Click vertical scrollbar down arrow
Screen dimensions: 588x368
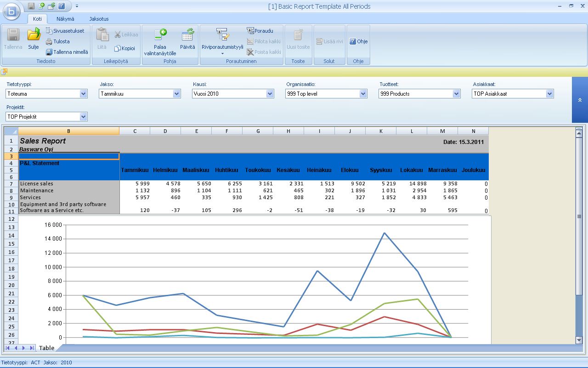click(x=579, y=340)
